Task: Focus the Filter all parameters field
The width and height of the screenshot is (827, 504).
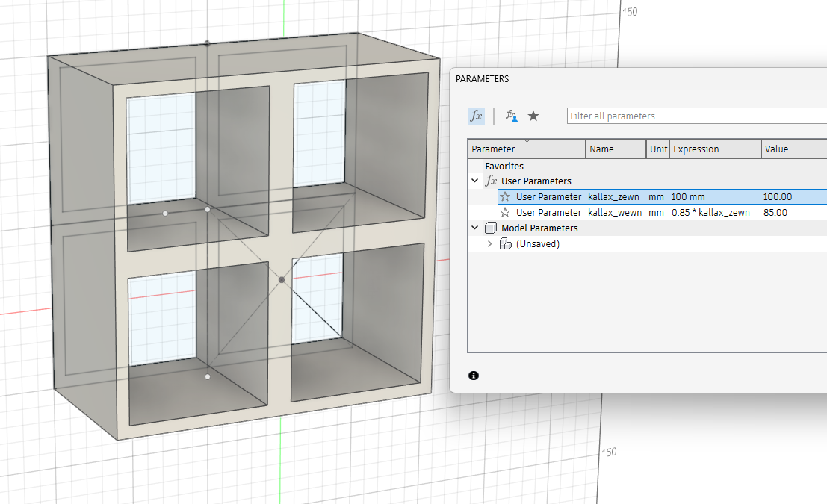Action: [696, 116]
